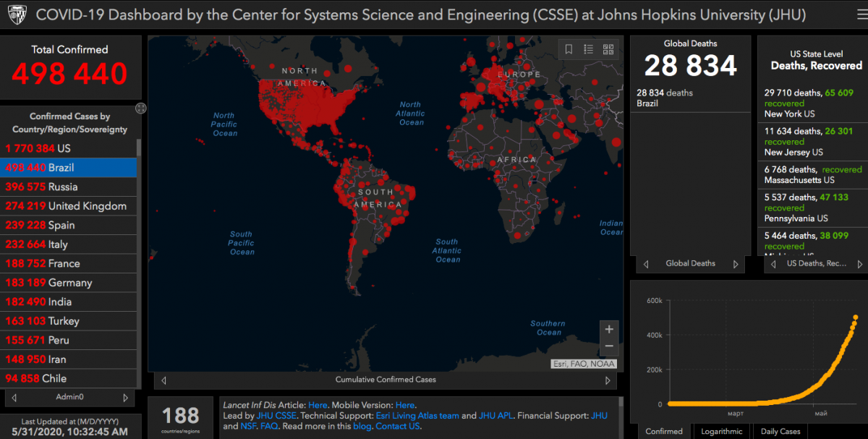868x439 pixels.
Task: Go to previous Admin level
Action: pyautogui.click(x=14, y=398)
